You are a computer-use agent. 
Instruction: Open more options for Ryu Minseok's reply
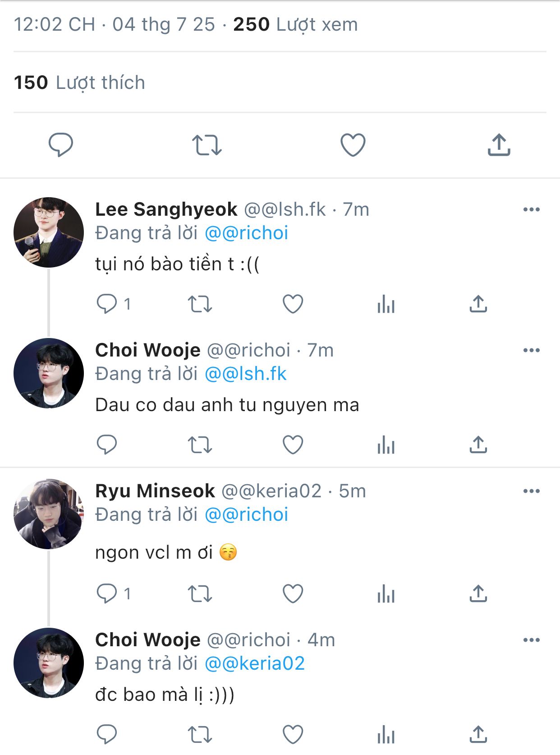coord(531,491)
